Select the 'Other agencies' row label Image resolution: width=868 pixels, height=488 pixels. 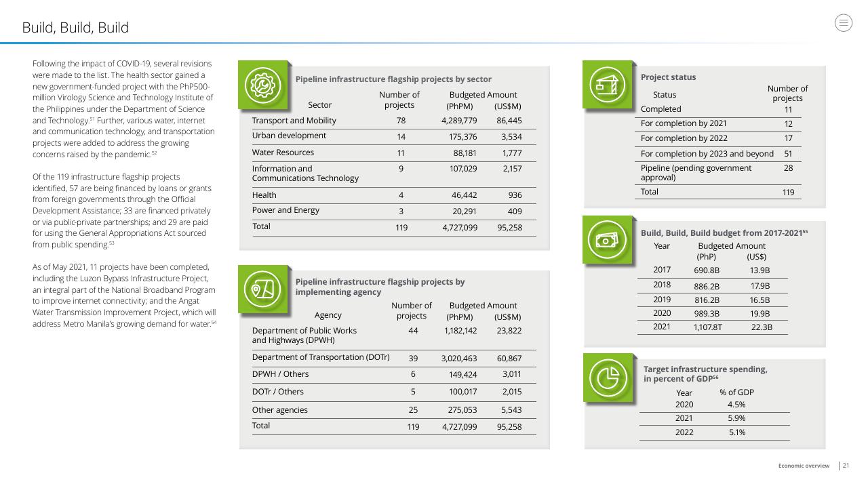(x=279, y=410)
